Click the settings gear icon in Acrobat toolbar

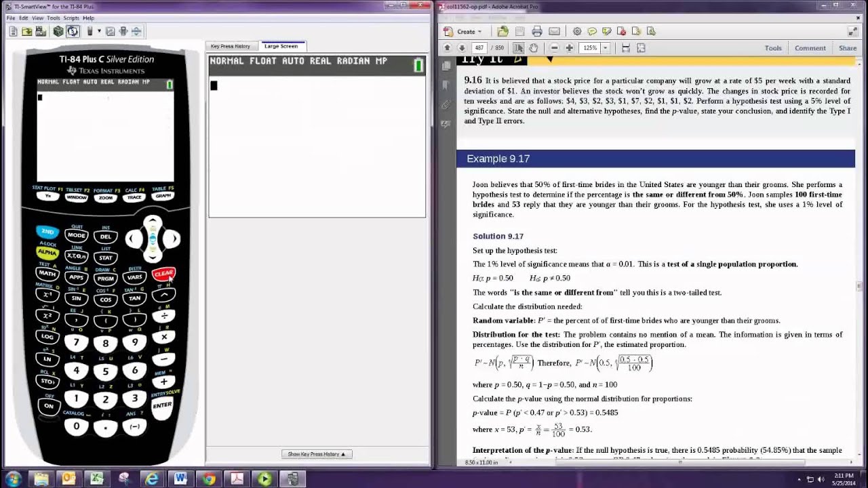coord(577,31)
